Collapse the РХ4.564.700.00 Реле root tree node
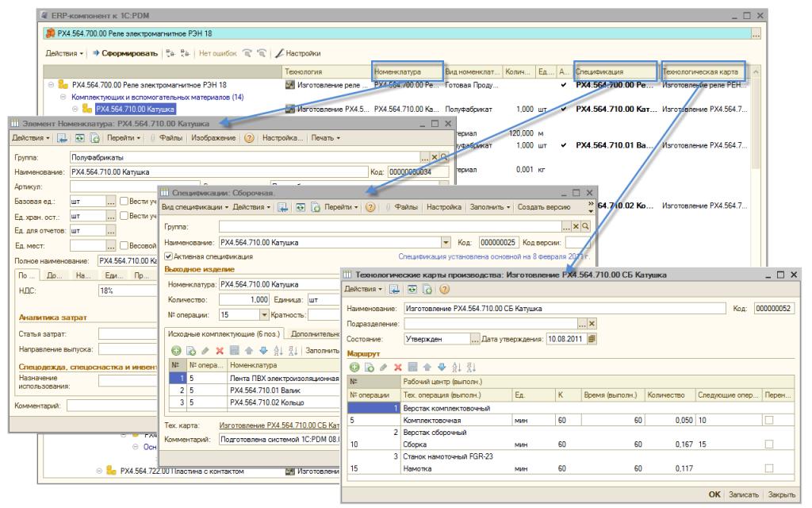812x508 pixels. click(52, 84)
